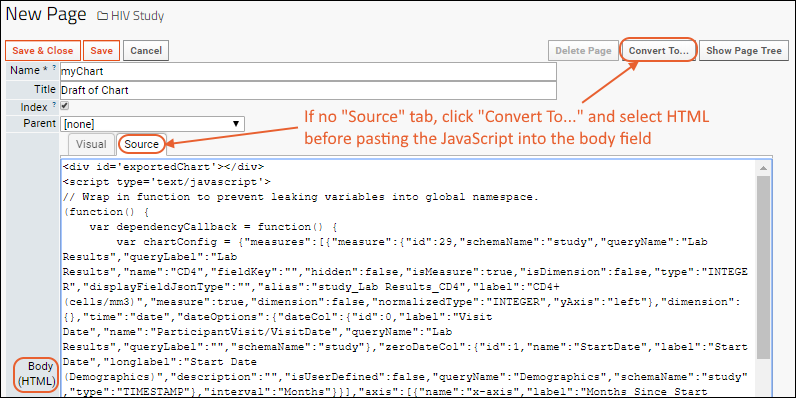Viewport: 796px width, 398px height.
Task: Click the help question mark next to Name
Action: (54, 67)
